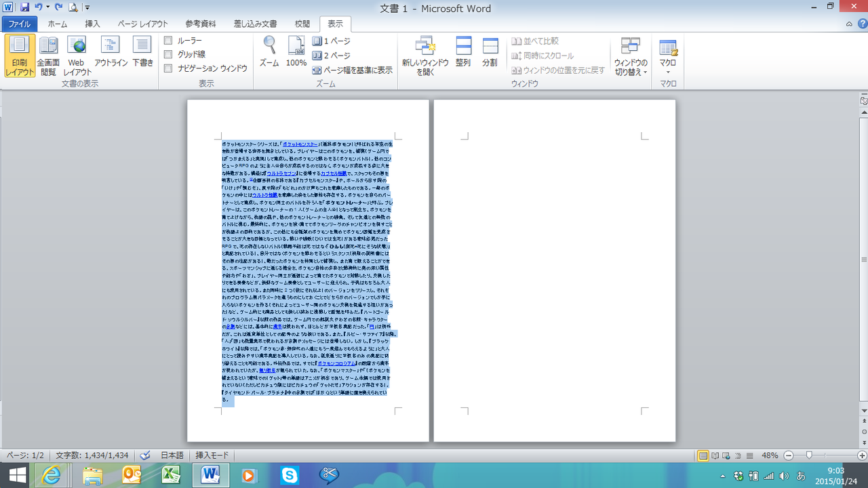
Task: Click View Side by Side (並べて比較)
Action: [536, 41]
